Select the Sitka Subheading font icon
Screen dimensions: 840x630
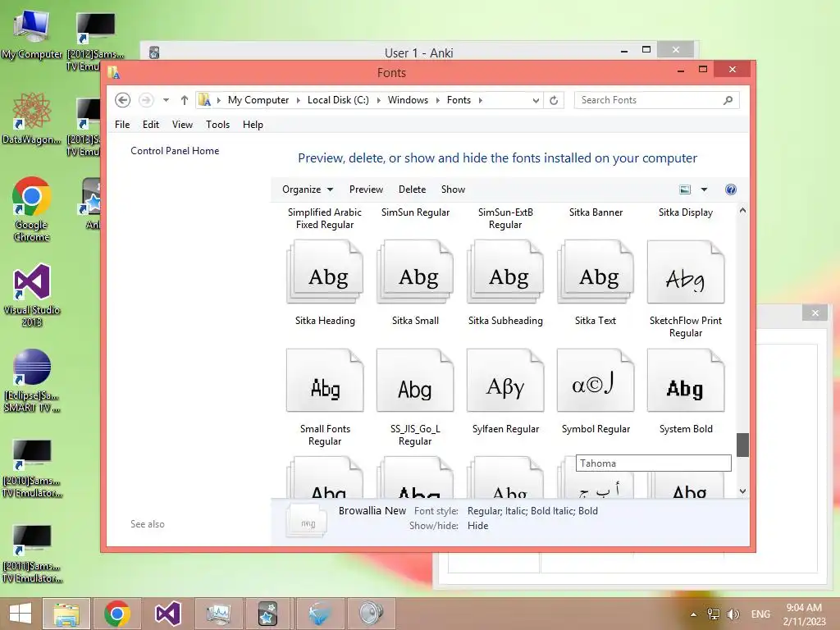[505, 272]
